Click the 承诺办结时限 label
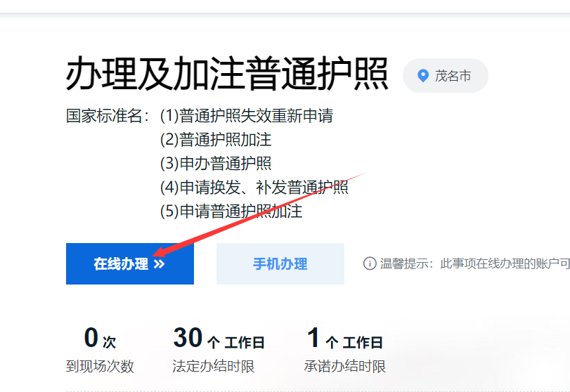Image resolution: width=570 pixels, height=392 pixels. coord(344,366)
